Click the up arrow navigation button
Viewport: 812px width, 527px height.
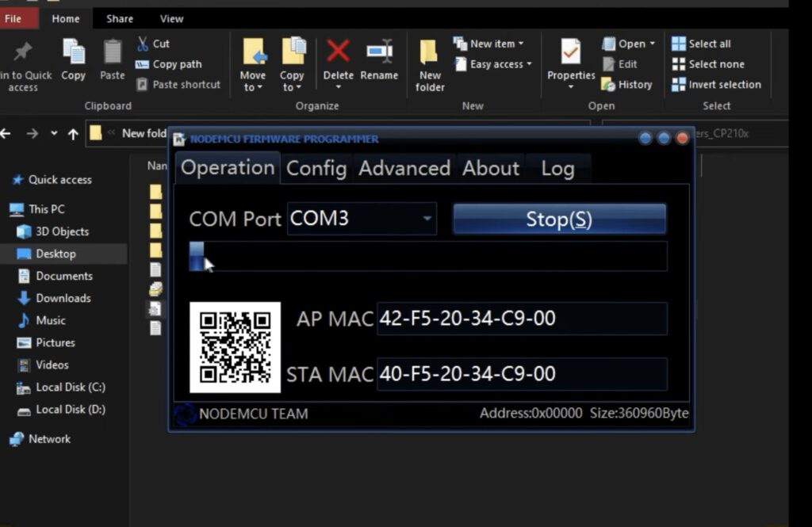[73, 134]
